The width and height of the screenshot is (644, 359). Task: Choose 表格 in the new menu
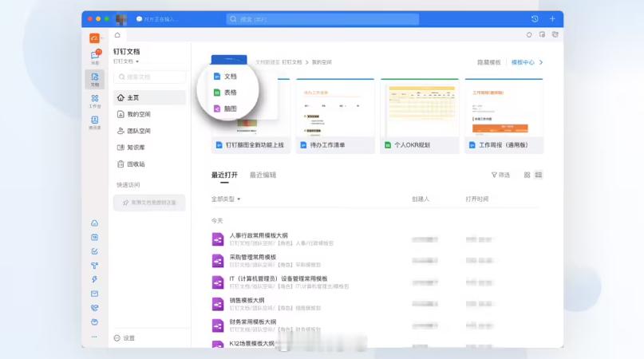click(x=226, y=93)
